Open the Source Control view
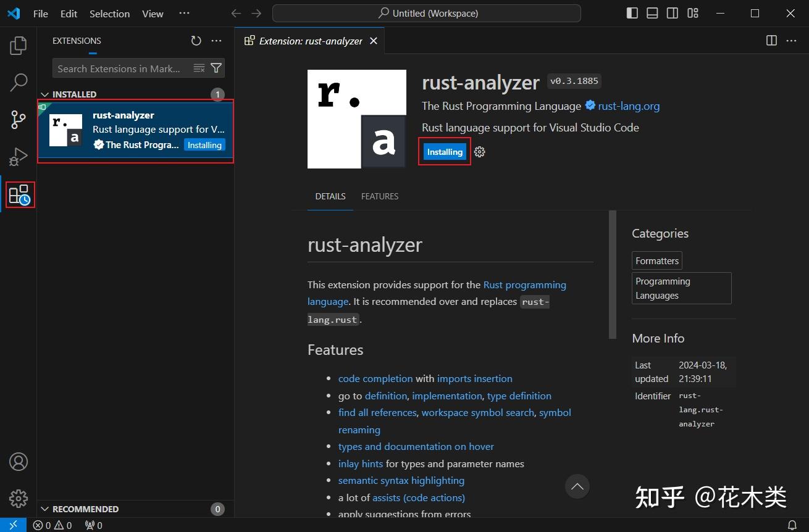The width and height of the screenshot is (809, 532). [18, 119]
